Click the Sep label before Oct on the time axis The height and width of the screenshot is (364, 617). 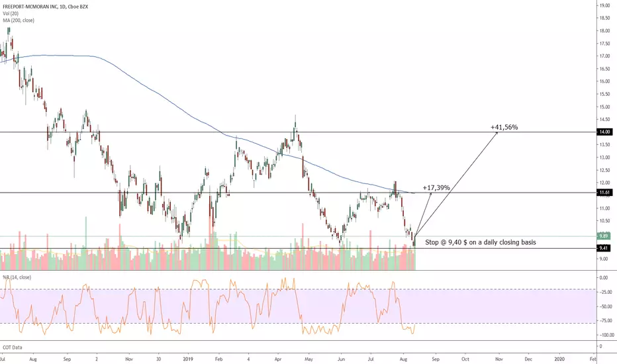[x=435, y=359]
